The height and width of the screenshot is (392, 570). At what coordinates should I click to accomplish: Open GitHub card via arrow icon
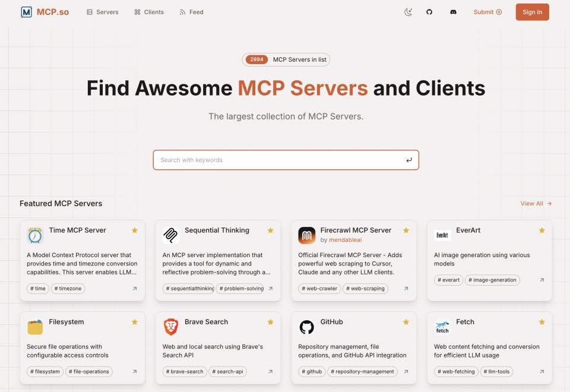406,372
